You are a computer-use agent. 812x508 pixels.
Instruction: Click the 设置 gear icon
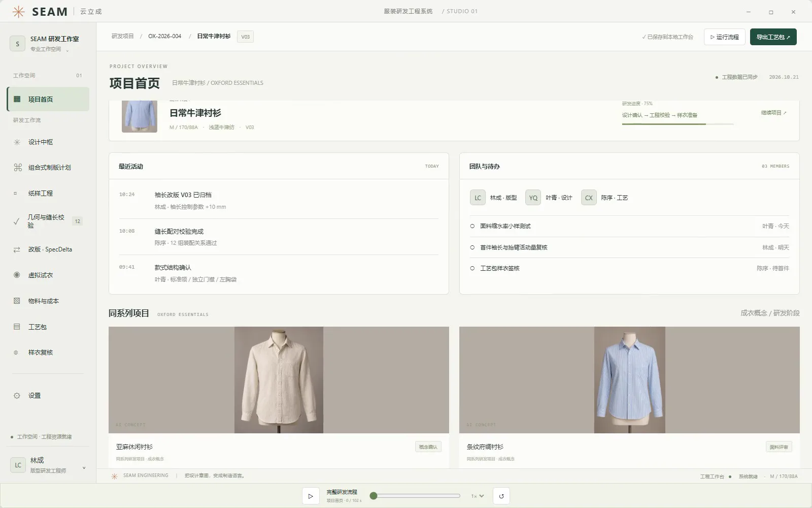coord(17,395)
